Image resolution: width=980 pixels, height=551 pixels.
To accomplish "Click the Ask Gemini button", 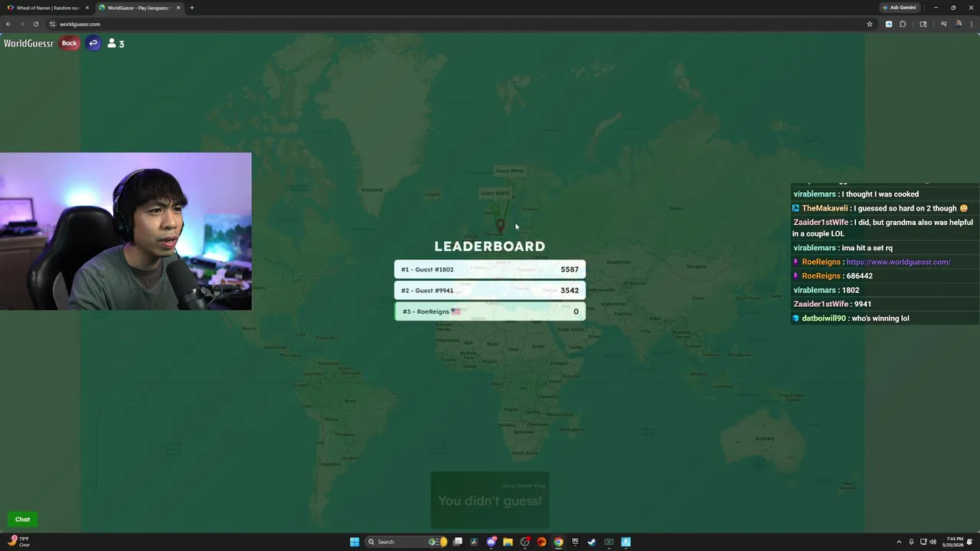I will tap(899, 8).
